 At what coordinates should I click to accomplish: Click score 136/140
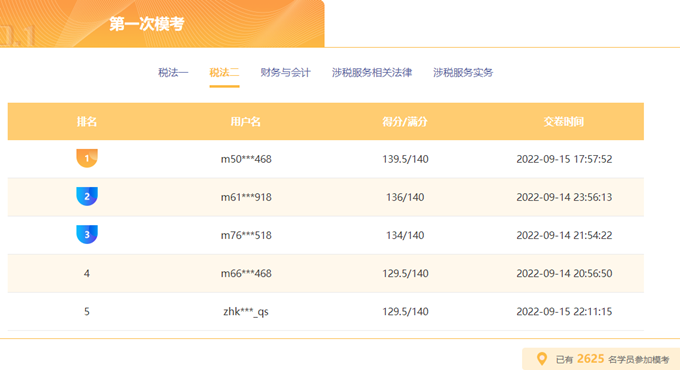[x=405, y=197]
